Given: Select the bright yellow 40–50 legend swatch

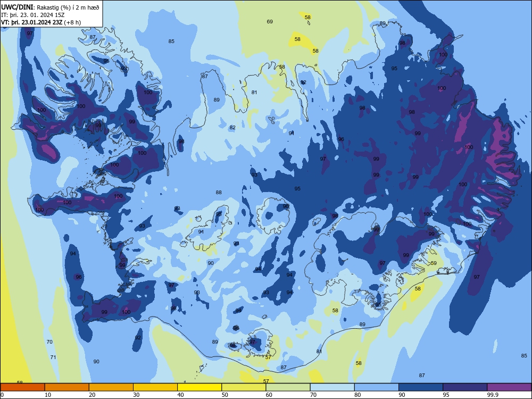Looking at the screenshot, I should 199,387.
